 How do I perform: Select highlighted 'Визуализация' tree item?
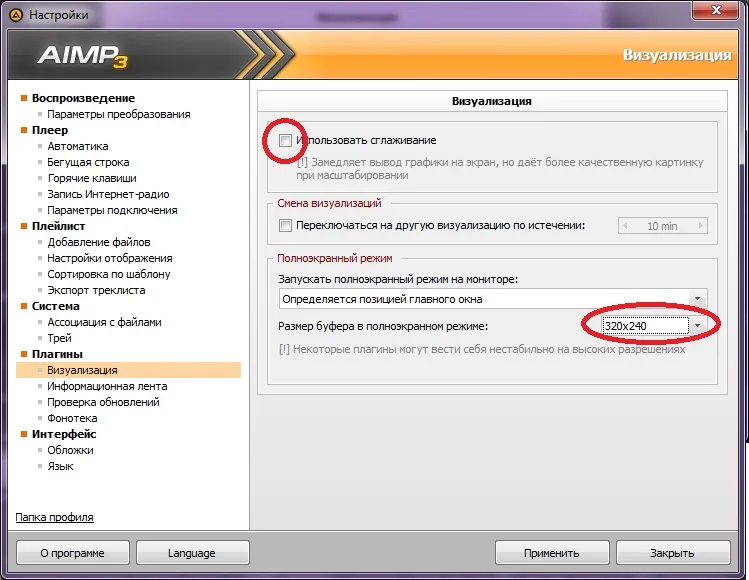click(x=128, y=370)
